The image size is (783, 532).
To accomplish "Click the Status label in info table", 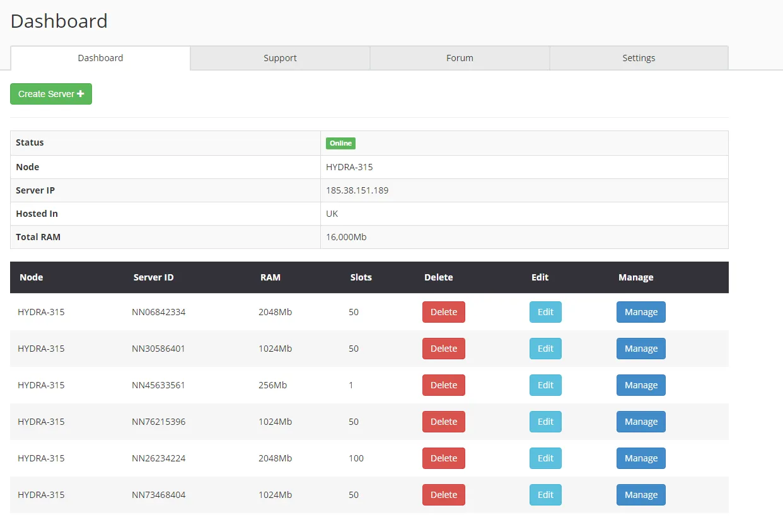I will (30, 142).
